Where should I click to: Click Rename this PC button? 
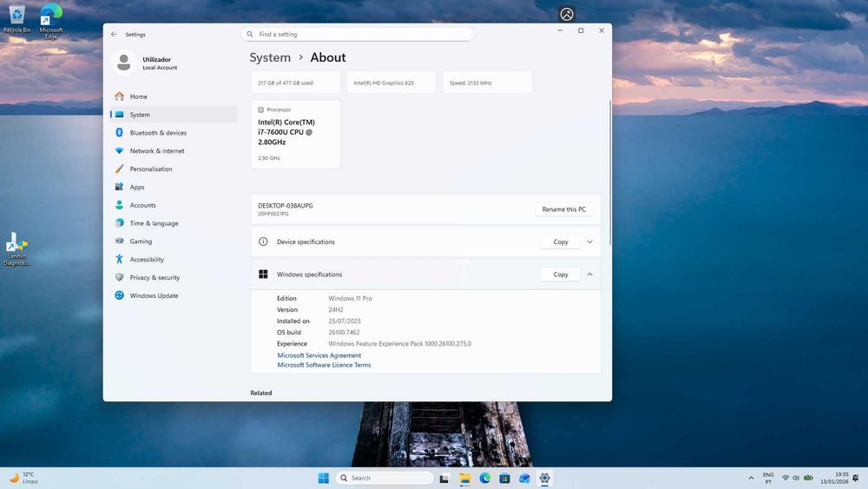pos(563,209)
